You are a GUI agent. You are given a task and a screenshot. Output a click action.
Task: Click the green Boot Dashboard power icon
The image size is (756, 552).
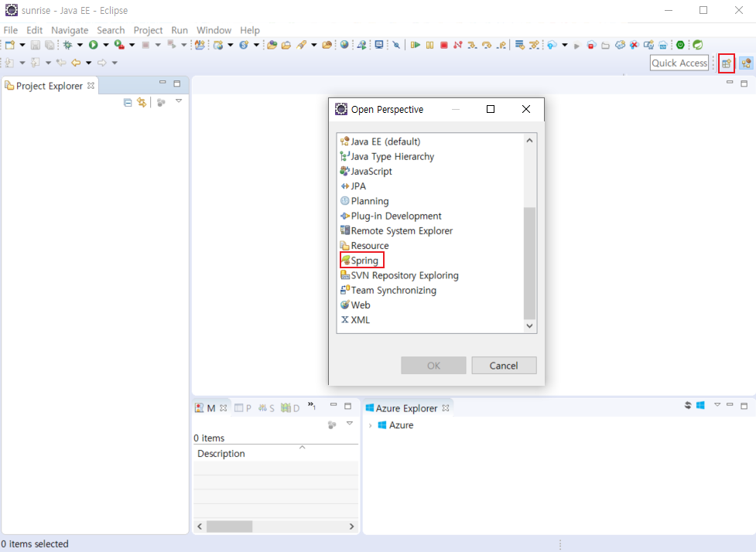680,45
